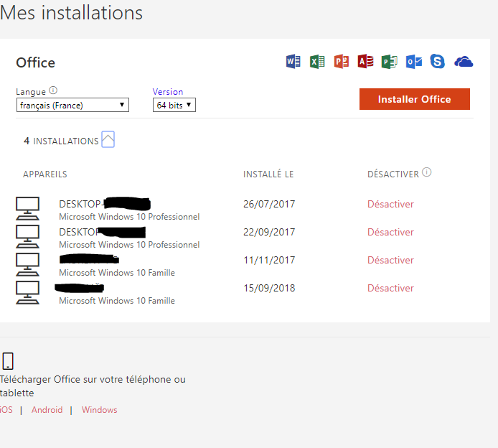
Task: Click the Excel icon
Action: (x=317, y=61)
